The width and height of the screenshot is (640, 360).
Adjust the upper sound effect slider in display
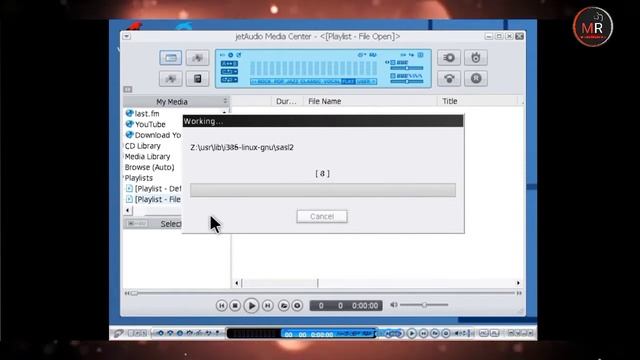407,68
